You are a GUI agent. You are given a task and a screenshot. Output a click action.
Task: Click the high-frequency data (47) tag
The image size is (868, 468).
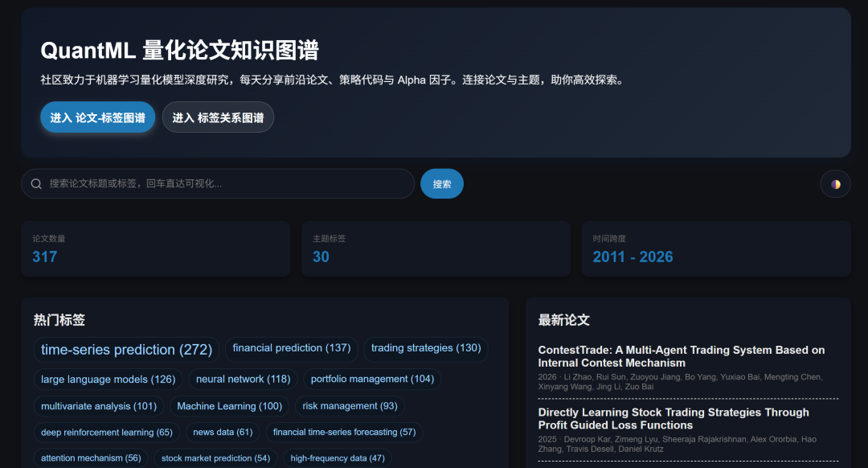point(336,457)
